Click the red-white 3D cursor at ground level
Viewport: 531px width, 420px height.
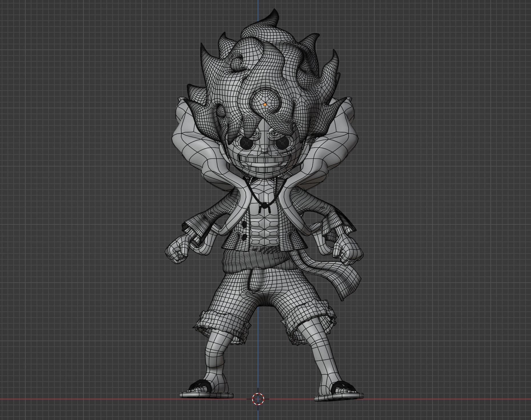coord(258,399)
